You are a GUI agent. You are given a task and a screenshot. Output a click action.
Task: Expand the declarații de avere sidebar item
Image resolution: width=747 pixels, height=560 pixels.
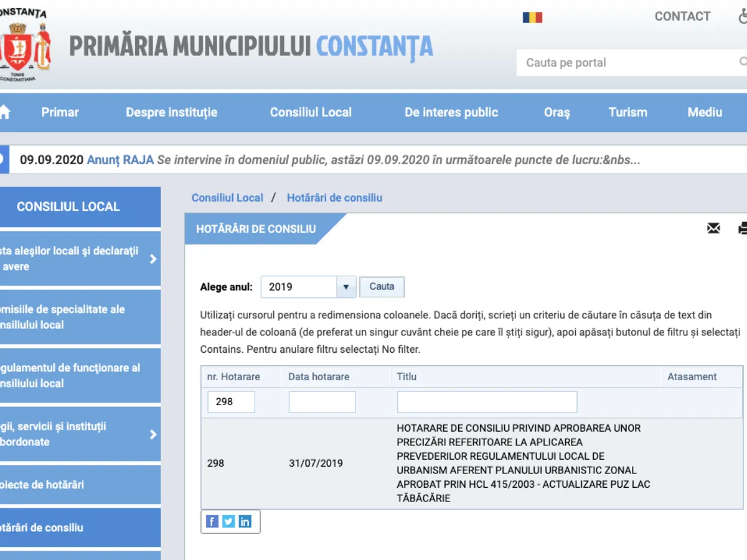(153, 259)
